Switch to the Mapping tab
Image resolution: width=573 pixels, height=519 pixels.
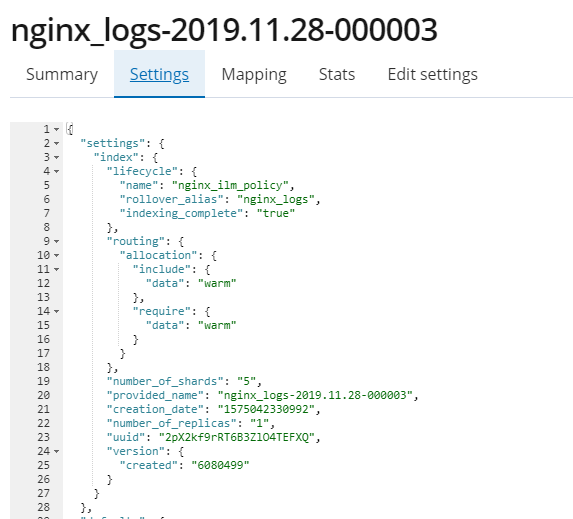coord(254,74)
